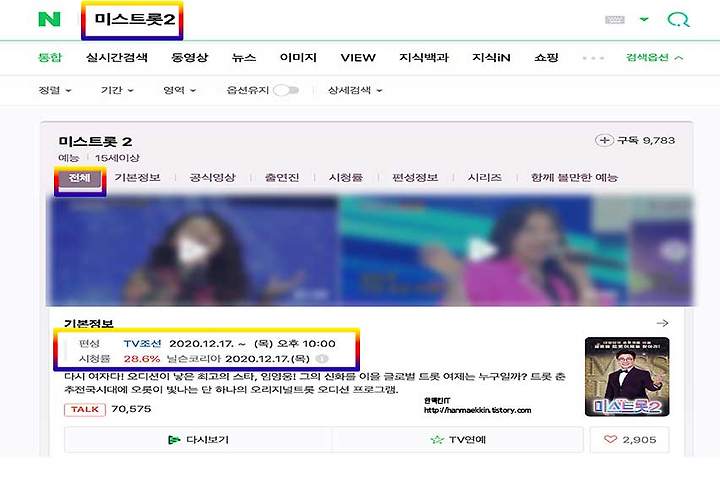Open the third partially visible video thumbnail
This screenshot has width=720, height=483.
click(x=662, y=251)
